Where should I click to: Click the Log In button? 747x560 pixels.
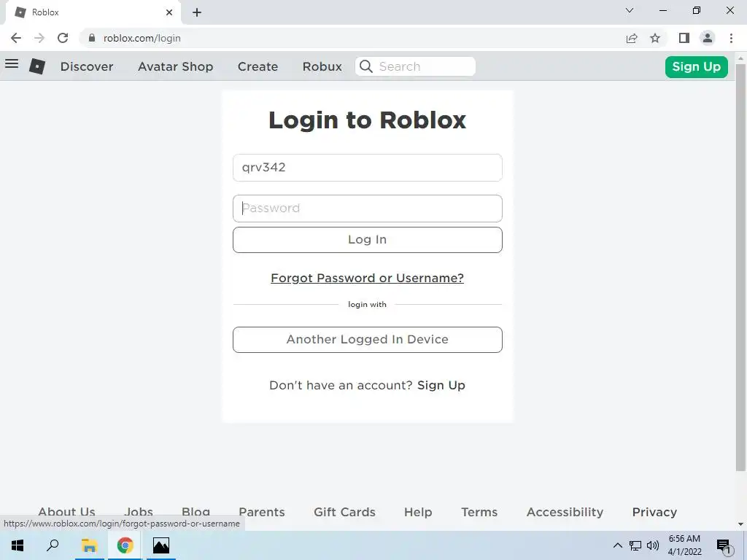(368, 239)
